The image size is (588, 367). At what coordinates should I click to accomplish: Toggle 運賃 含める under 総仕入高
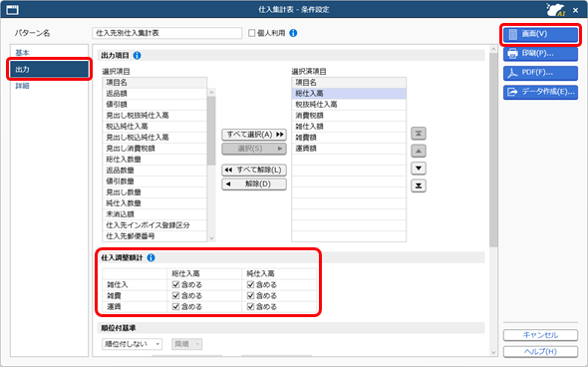175,306
